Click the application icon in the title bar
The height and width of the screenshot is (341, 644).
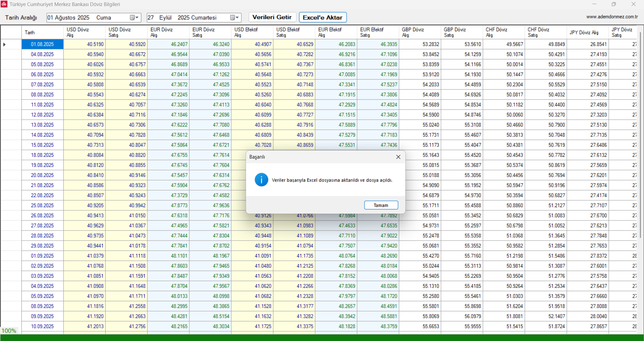4,4
